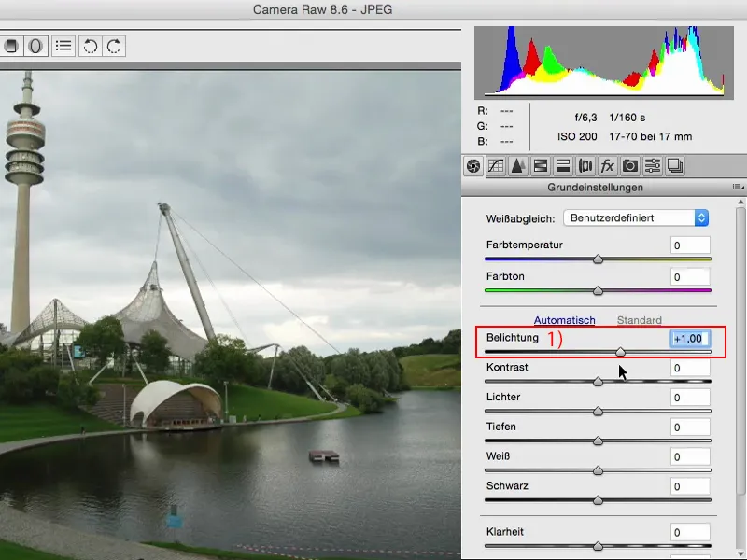This screenshot has height=560, width=747.
Task: Click the Lichter slider handle
Action: pyautogui.click(x=598, y=411)
